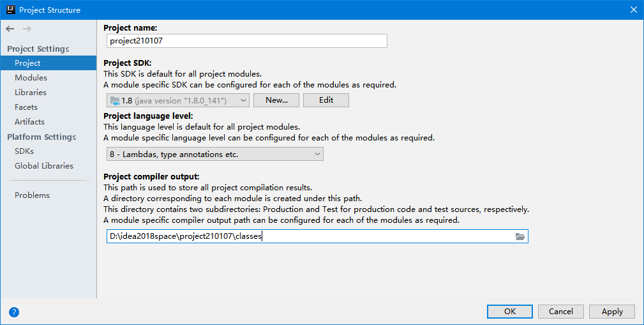Open the Project SDK dropdown
Image resolution: width=644 pixels, height=325 pixels.
(x=178, y=100)
